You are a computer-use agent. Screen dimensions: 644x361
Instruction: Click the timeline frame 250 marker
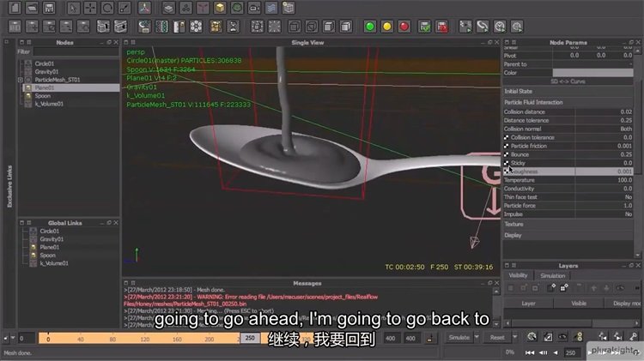[x=250, y=338]
